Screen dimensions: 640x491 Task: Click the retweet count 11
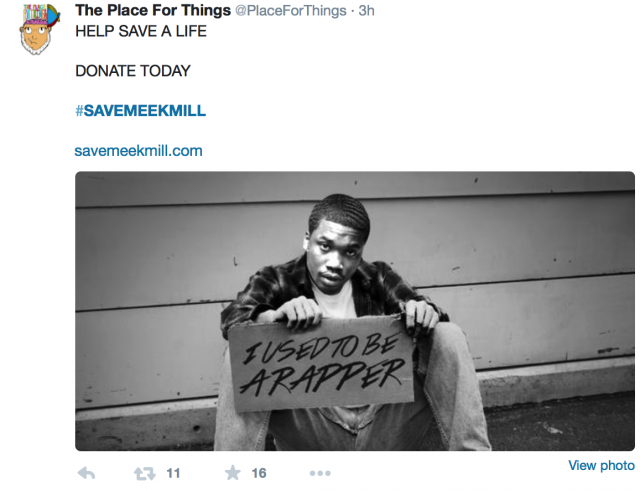(x=173, y=473)
